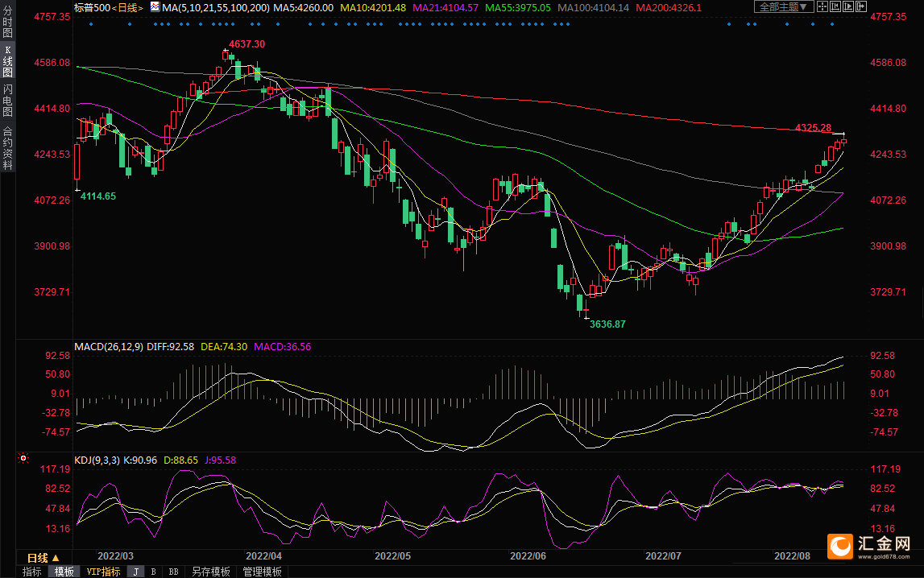Image resolution: width=924 pixels, height=578 pixels.
Task: Click the 另存模板 button
Action: coord(210,572)
